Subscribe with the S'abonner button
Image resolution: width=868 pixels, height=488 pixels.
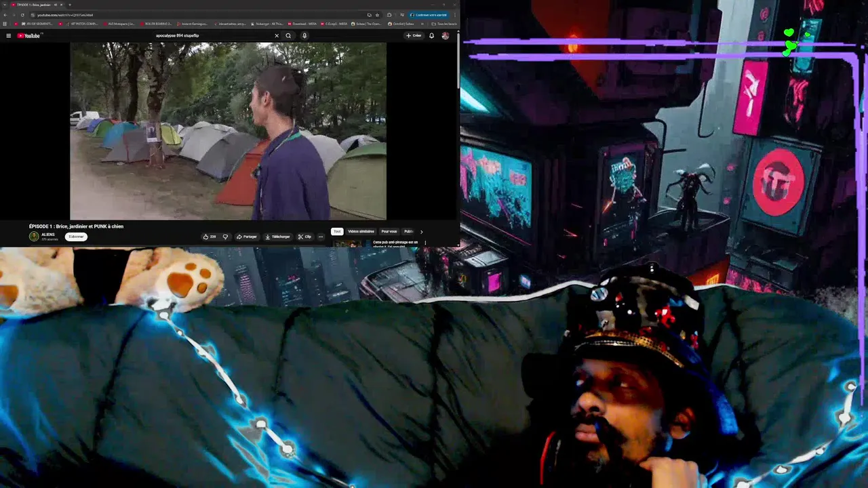(x=77, y=237)
